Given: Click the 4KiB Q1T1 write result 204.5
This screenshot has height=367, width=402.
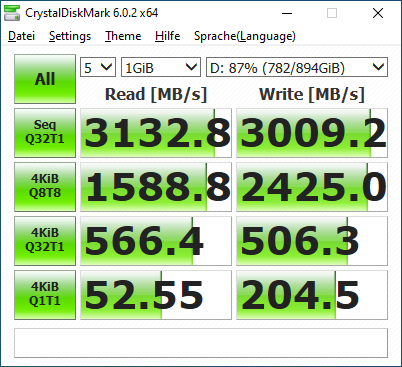Looking at the screenshot, I should 312,295.
